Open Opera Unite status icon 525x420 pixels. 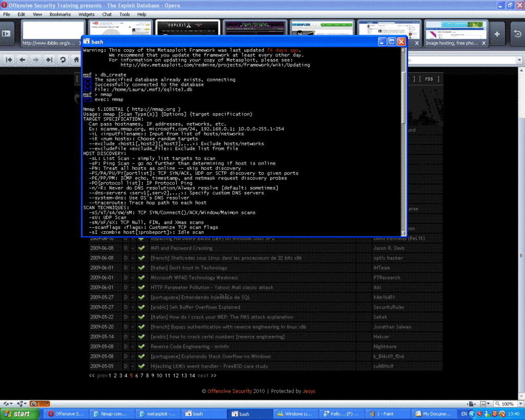(22, 404)
